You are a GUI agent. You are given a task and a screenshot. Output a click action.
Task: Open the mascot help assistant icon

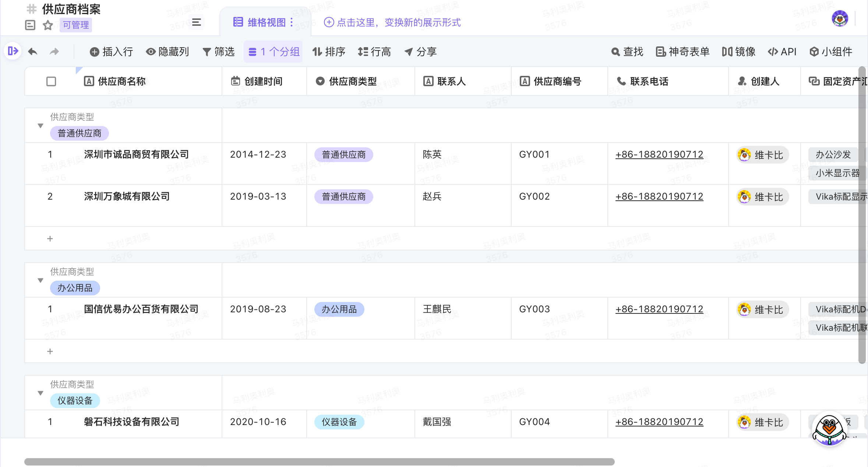coord(830,429)
